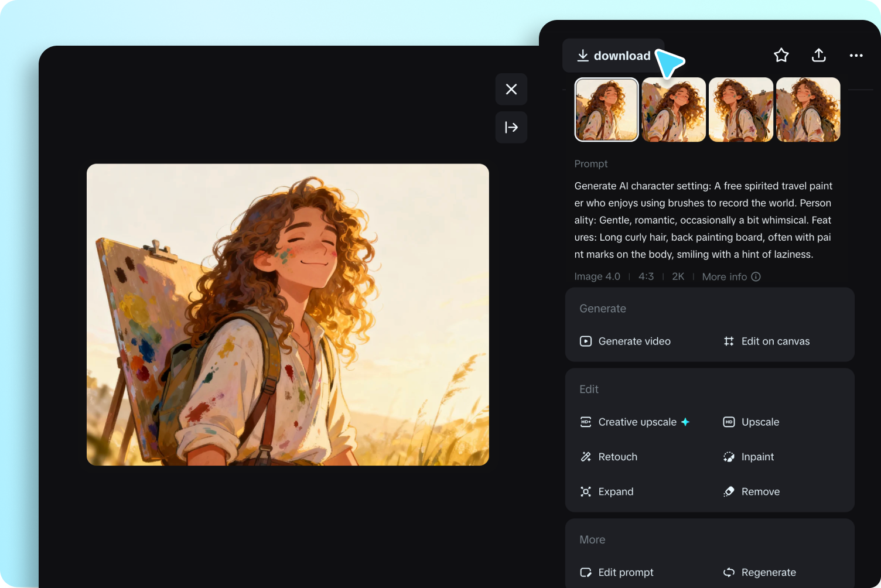The width and height of the screenshot is (881, 588).
Task: Pick the fourth generated image thumbnail
Action: (x=808, y=110)
